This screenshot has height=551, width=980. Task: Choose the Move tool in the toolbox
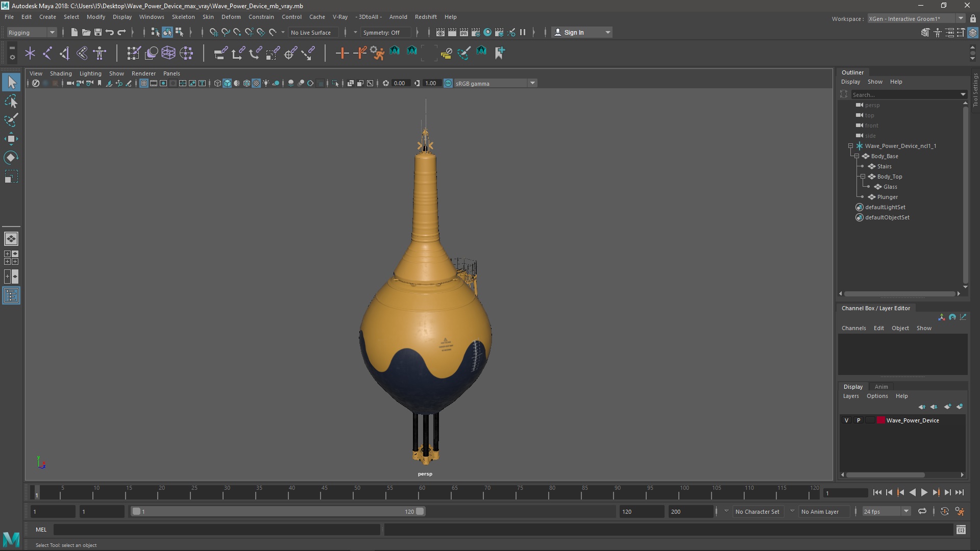click(x=11, y=139)
